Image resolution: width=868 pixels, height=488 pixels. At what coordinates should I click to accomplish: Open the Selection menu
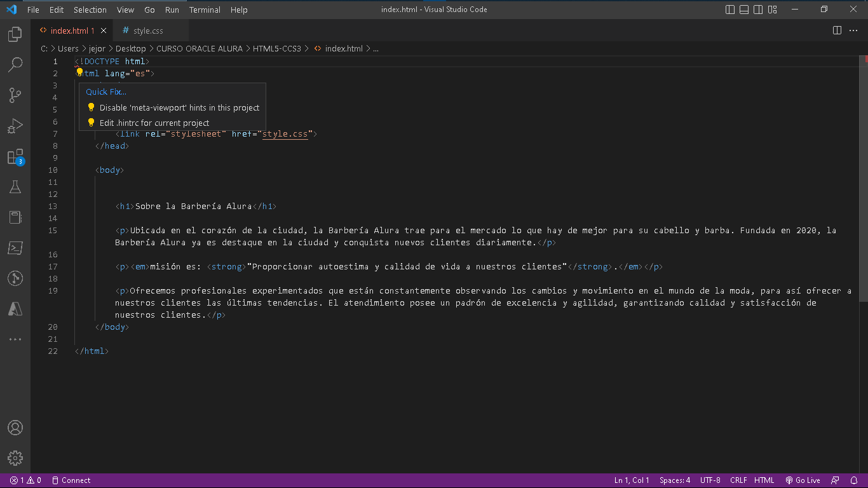click(x=90, y=10)
